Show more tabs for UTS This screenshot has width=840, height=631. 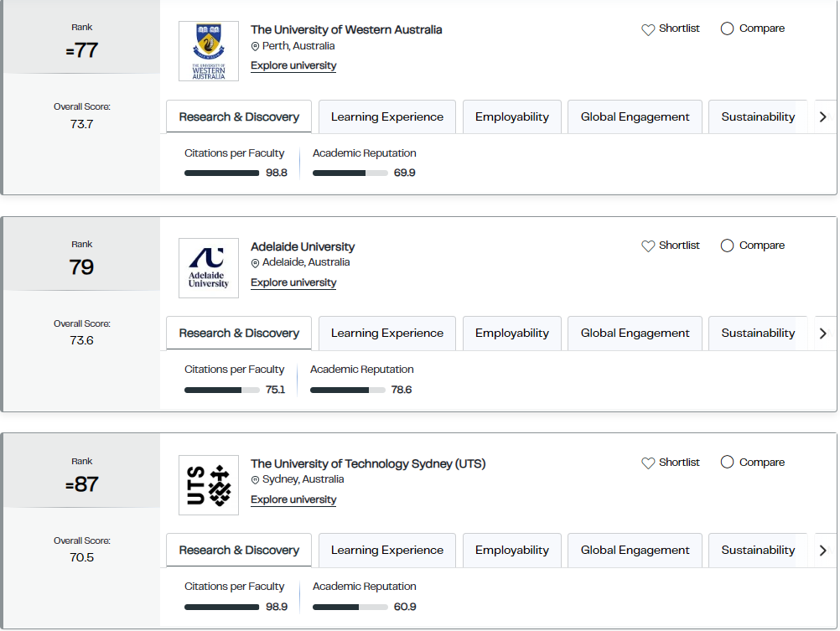[x=823, y=550]
